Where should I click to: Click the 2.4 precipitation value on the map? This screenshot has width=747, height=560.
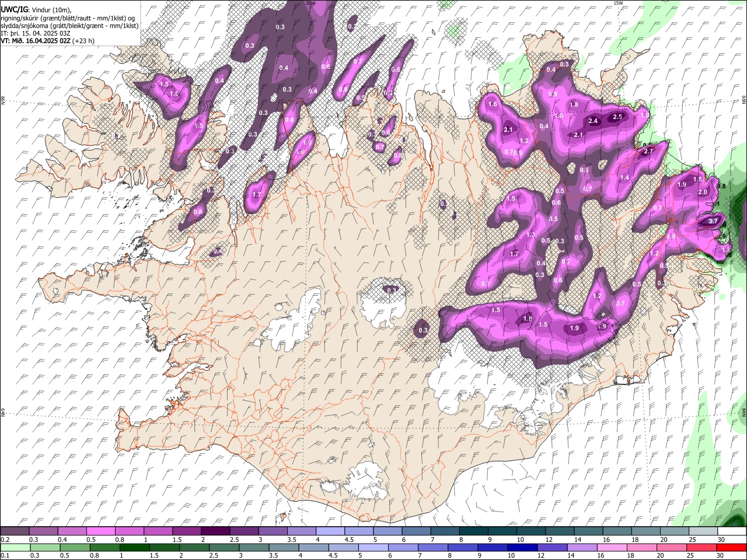click(x=594, y=121)
